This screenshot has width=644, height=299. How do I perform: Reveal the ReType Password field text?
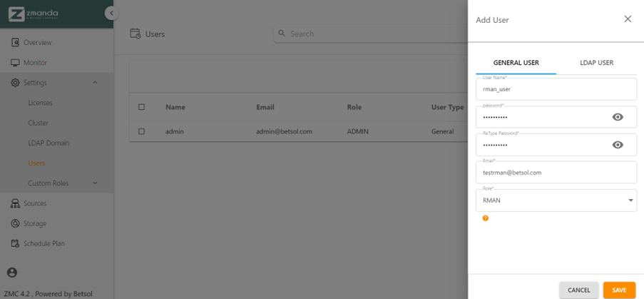tap(618, 145)
